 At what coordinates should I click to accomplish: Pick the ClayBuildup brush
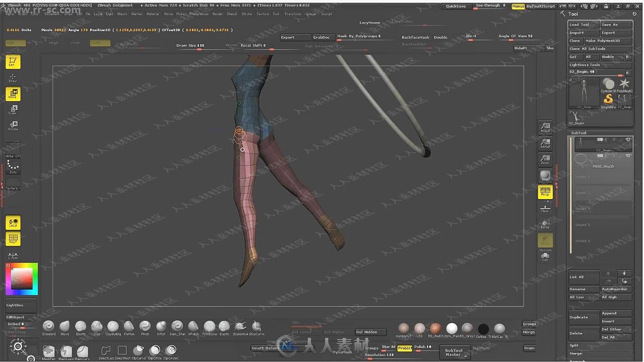pyautogui.click(x=113, y=328)
